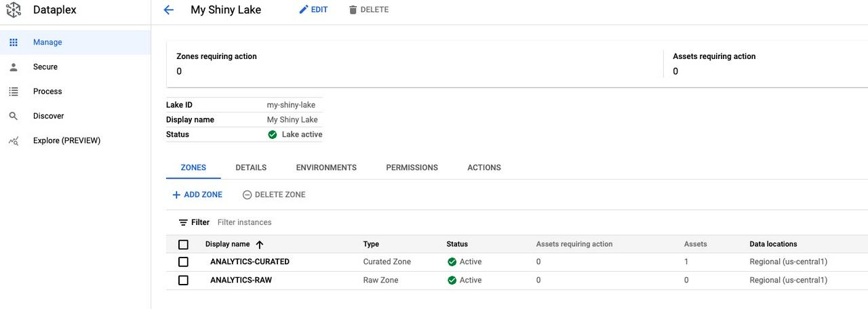This screenshot has height=309, width=868.
Task: Click the Lake active status text
Action: coord(302,134)
